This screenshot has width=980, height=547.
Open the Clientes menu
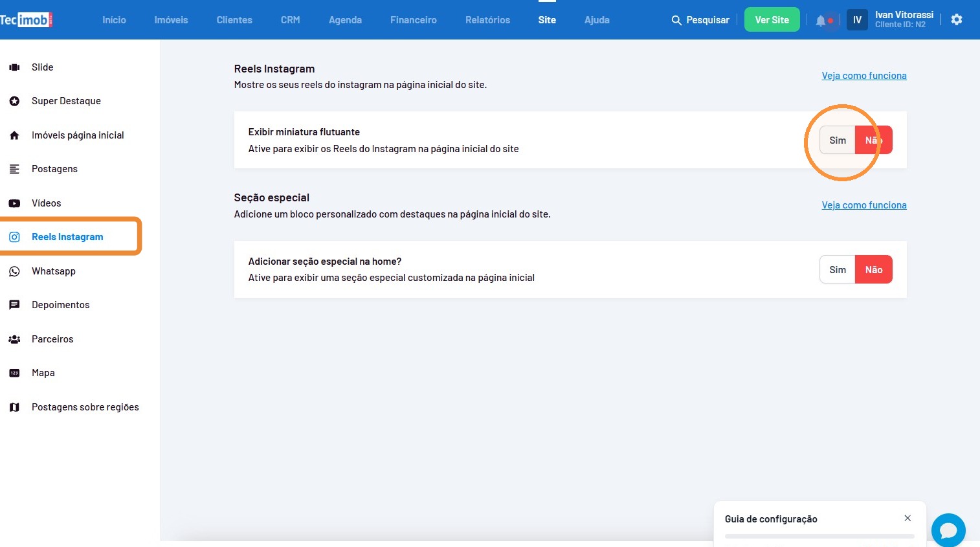click(x=234, y=20)
